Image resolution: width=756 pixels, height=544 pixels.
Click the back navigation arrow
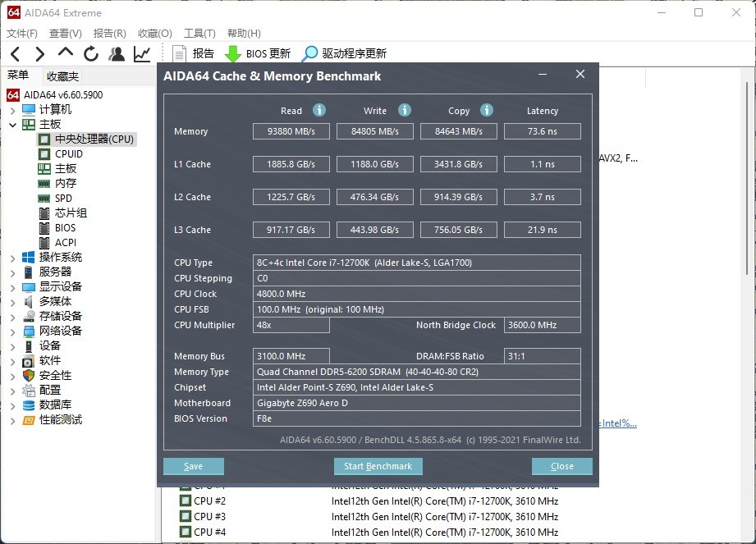tap(16, 53)
